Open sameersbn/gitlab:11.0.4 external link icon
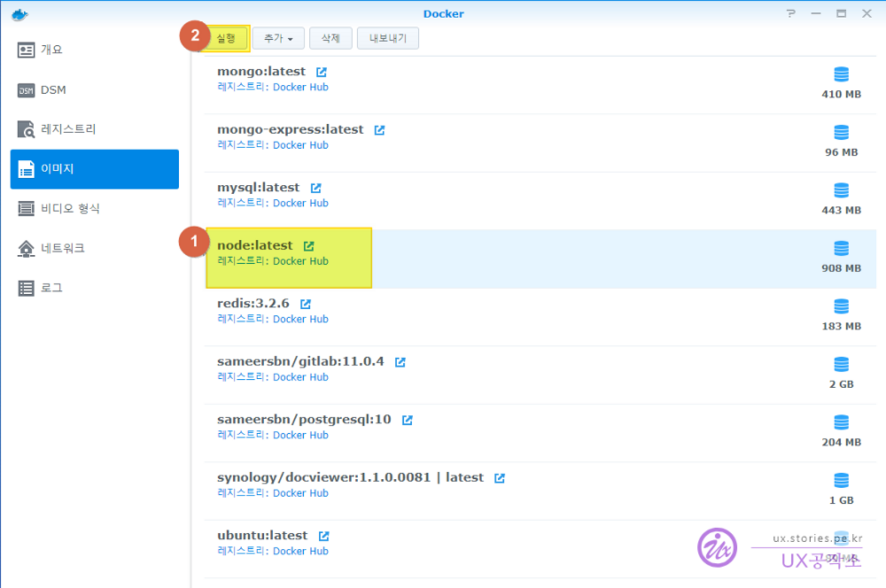The height and width of the screenshot is (588, 886). (400, 362)
